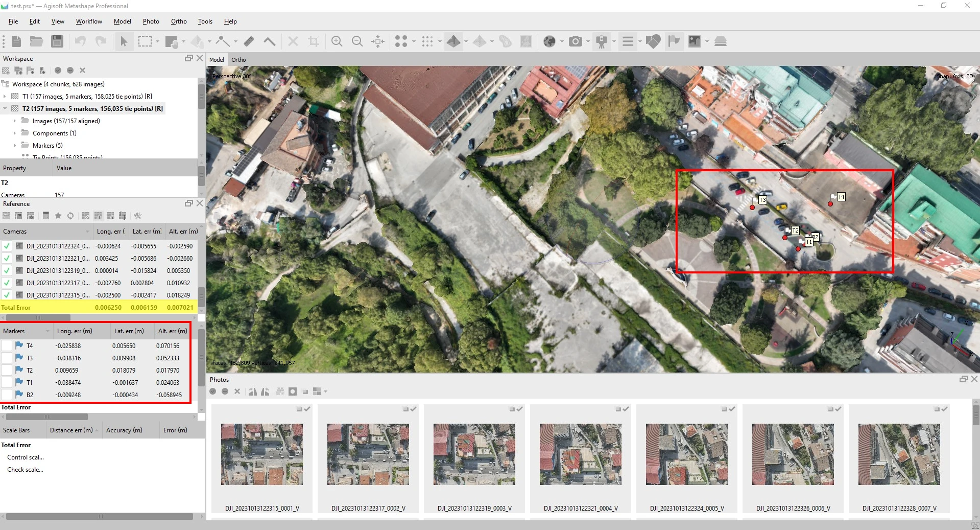Viewport: 980px width, 530px height.
Task: Click the Reset View icon
Action: pos(378,41)
